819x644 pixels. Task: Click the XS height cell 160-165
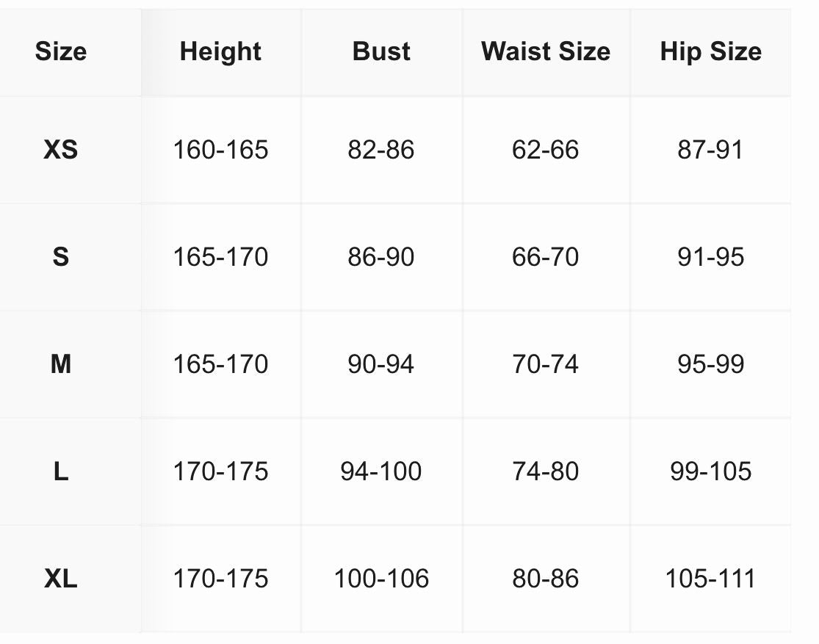click(220, 150)
